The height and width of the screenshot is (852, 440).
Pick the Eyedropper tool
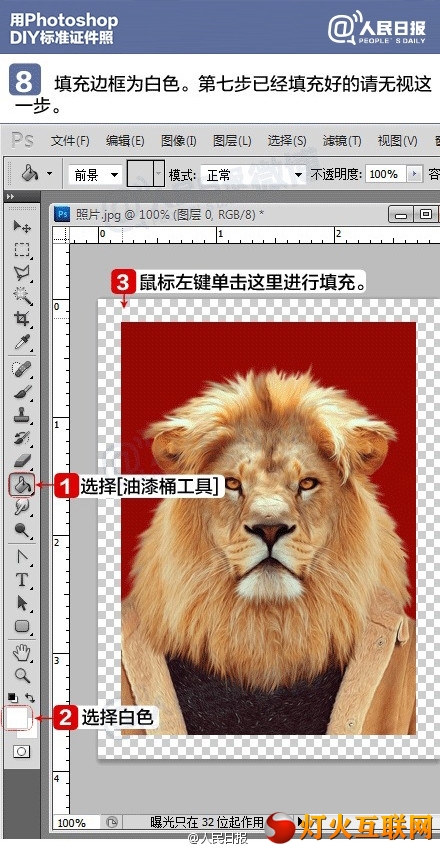22,342
